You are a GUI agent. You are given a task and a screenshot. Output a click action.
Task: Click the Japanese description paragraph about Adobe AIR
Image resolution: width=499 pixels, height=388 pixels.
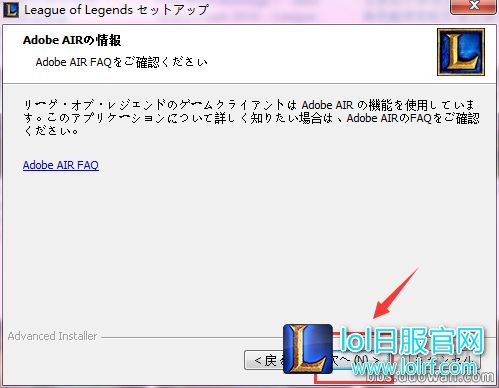(x=252, y=118)
